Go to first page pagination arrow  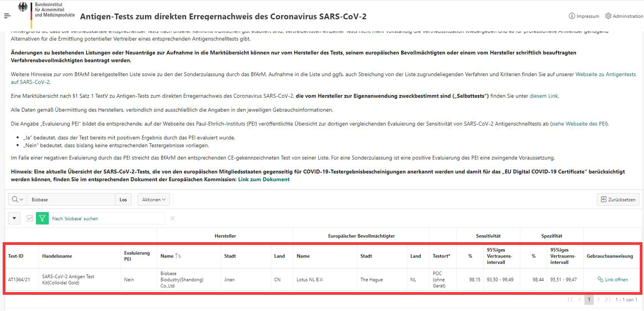(x=571, y=299)
